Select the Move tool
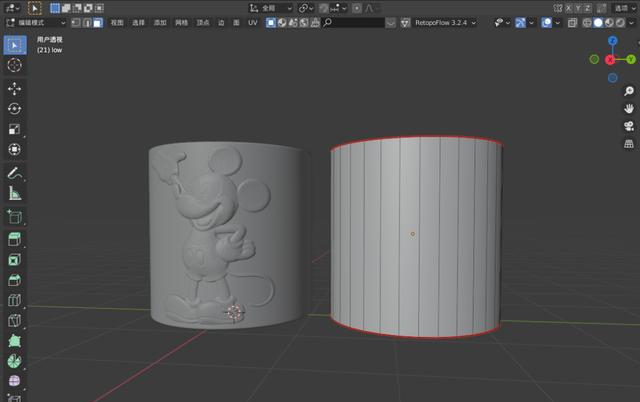 pyautogui.click(x=15, y=89)
